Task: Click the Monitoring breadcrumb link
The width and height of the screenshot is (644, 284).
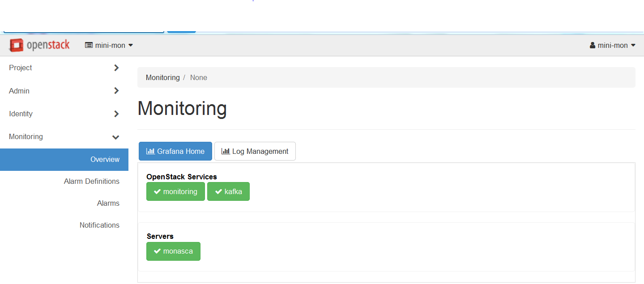Action: point(162,77)
